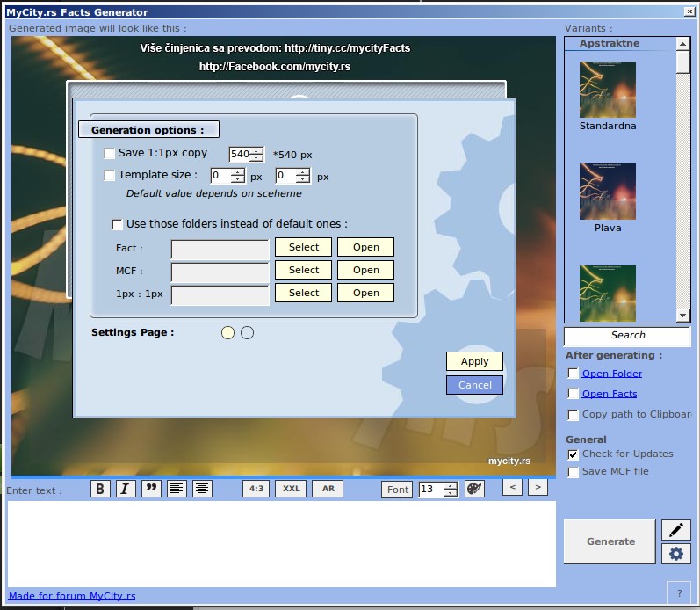Check Open Facts after generating
Viewport: 700px width, 610px height.
[574, 394]
